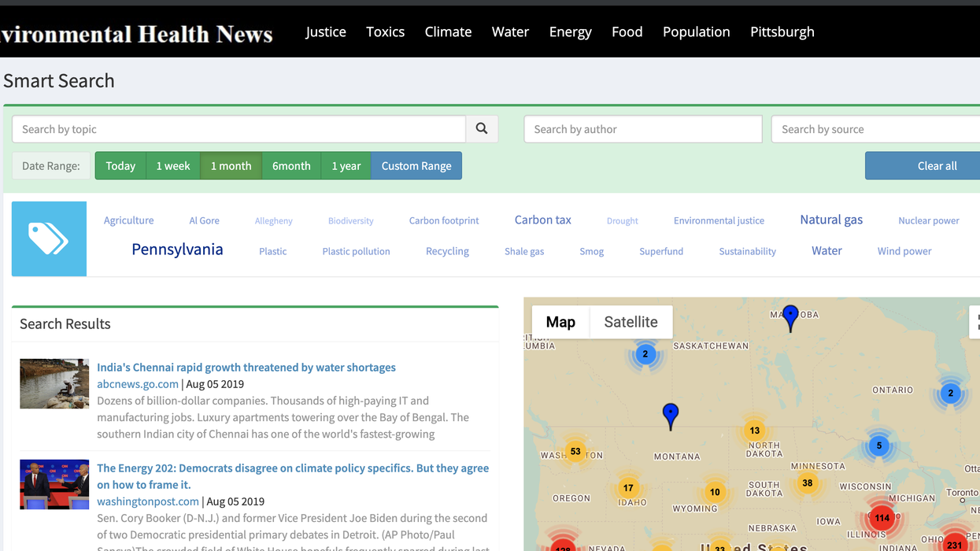Select the 13 cluster in North Dakota
The width and height of the screenshot is (980, 551).
[754, 431]
